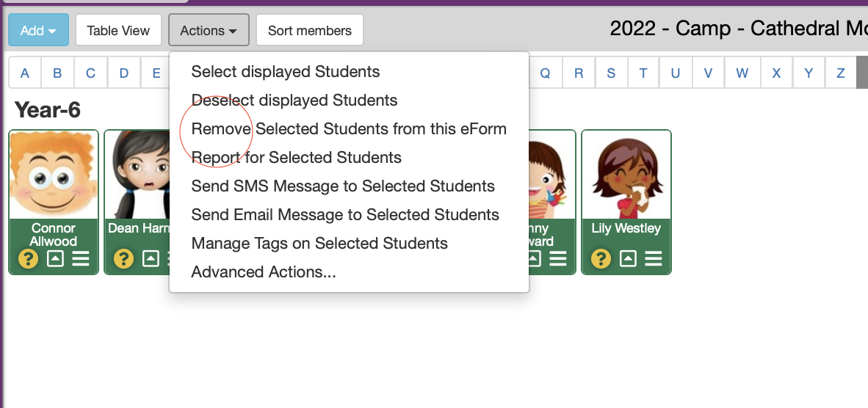Image resolution: width=868 pixels, height=408 pixels.
Task: Choose Select displayed Students from menu
Action: [286, 72]
